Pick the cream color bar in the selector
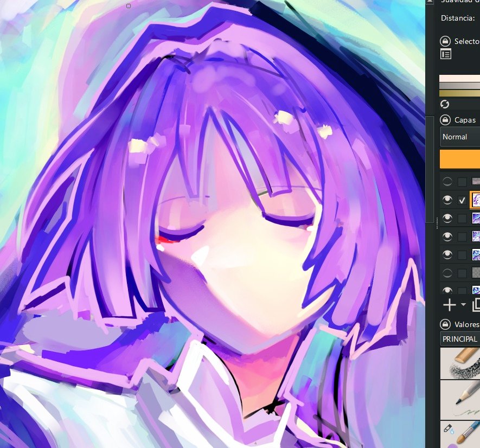The height and width of the screenshot is (448, 480). (459, 79)
